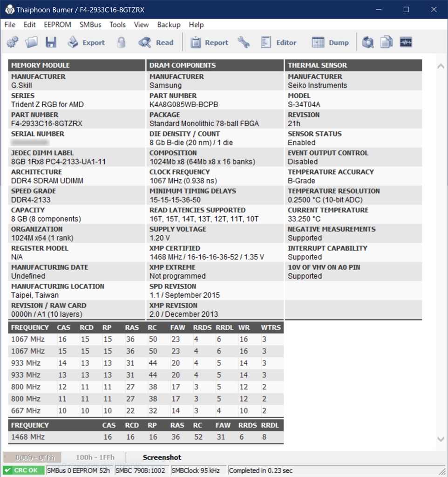Switch to the 100h - 1FFh tab

(x=95, y=457)
